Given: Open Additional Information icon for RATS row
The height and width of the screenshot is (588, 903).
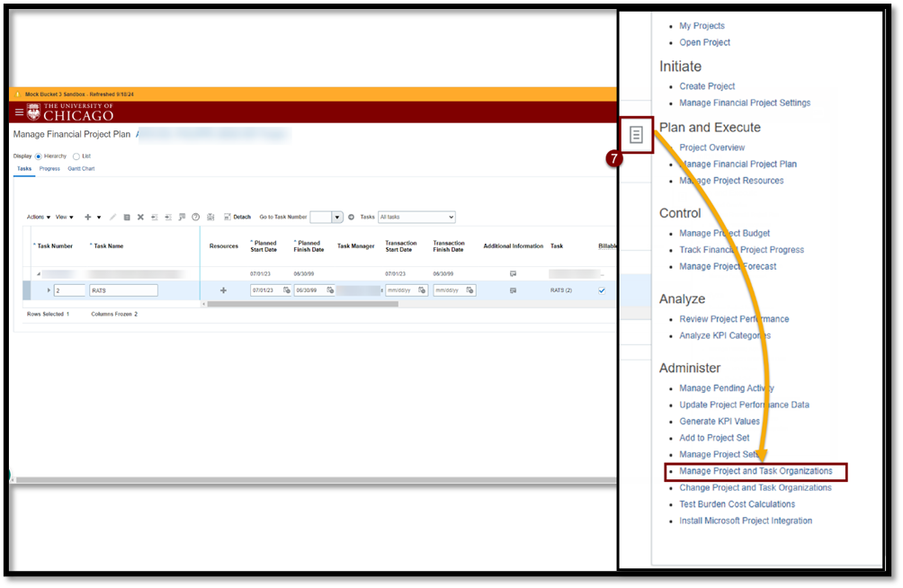Looking at the screenshot, I should coord(513,290).
